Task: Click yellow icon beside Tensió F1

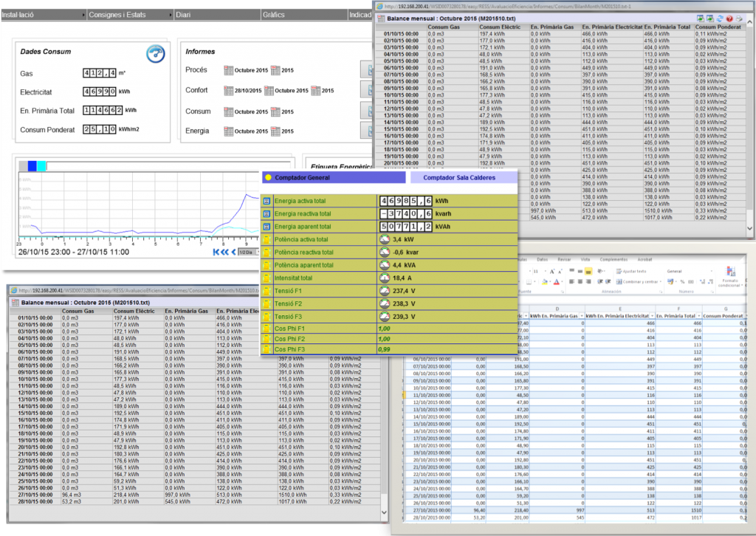Action: click(266, 291)
